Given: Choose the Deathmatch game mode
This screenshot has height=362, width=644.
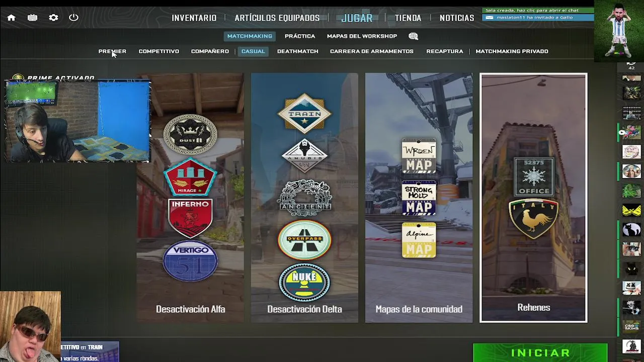Looking at the screenshot, I should pyautogui.click(x=297, y=51).
